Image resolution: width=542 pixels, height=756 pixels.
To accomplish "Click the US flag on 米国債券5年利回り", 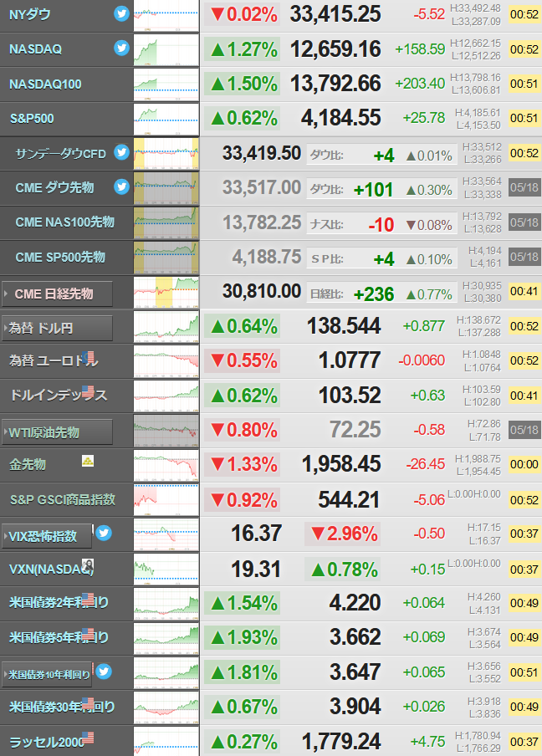I will pyautogui.click(x=88, y=634).
